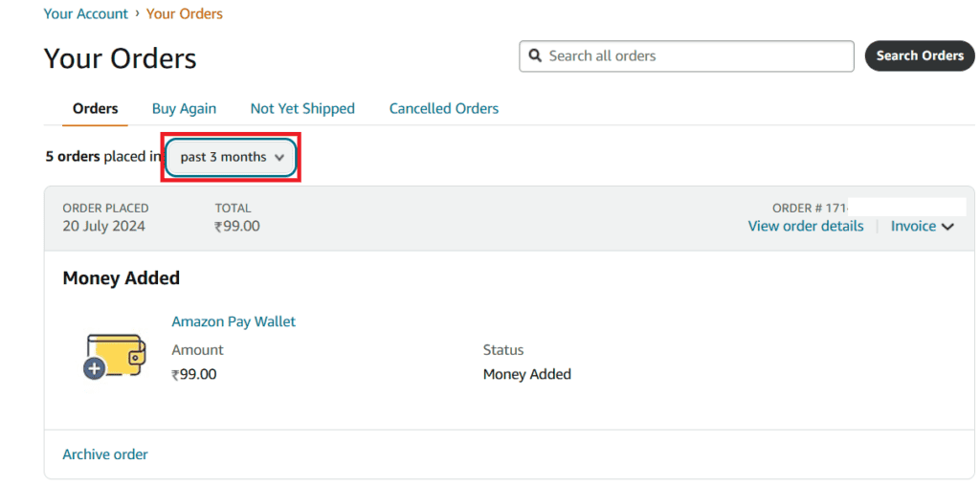
Task: Click the Your Orders page heading
Action: (x=121, y=58)
